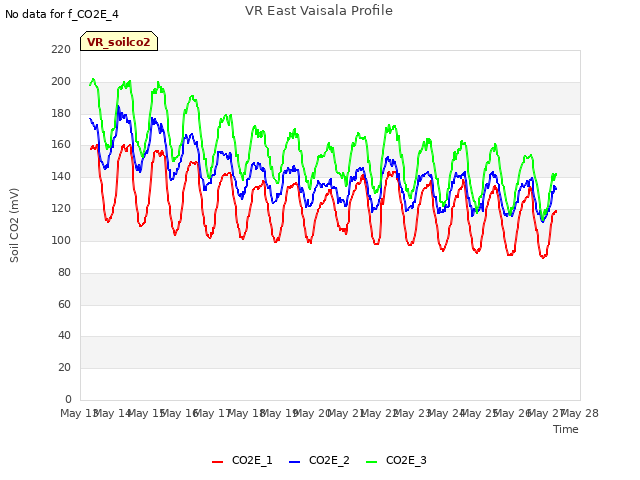Click the blue CO2E_2 peak near 185
The height and width of the screenshot is (480, 640).
pyautogui.click(x=118, y=107)
